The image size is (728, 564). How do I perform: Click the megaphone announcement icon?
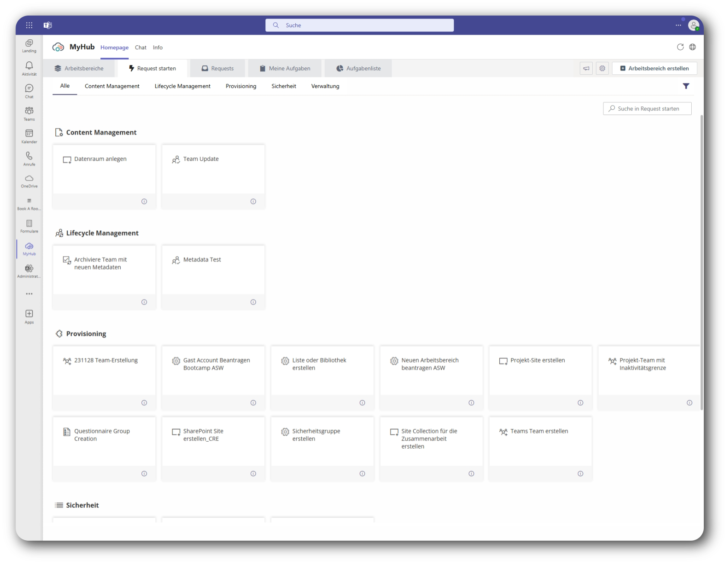click(x=586, y=68)
